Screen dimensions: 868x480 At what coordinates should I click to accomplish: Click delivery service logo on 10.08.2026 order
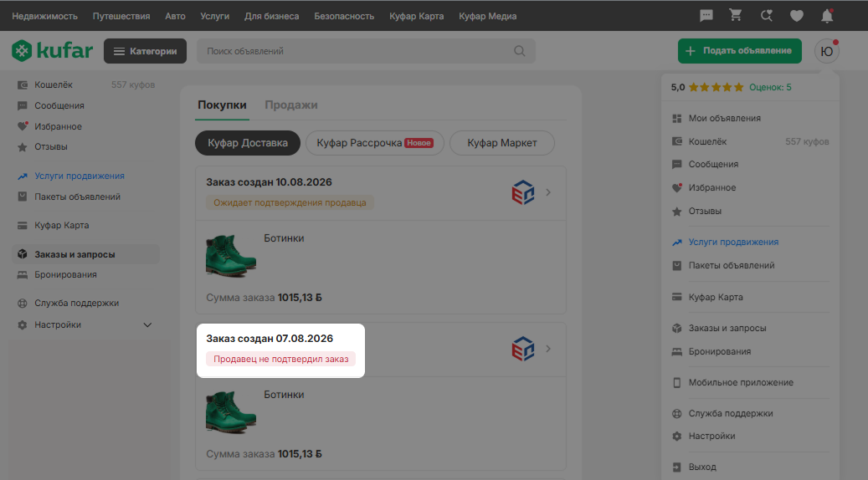[522, 192]
